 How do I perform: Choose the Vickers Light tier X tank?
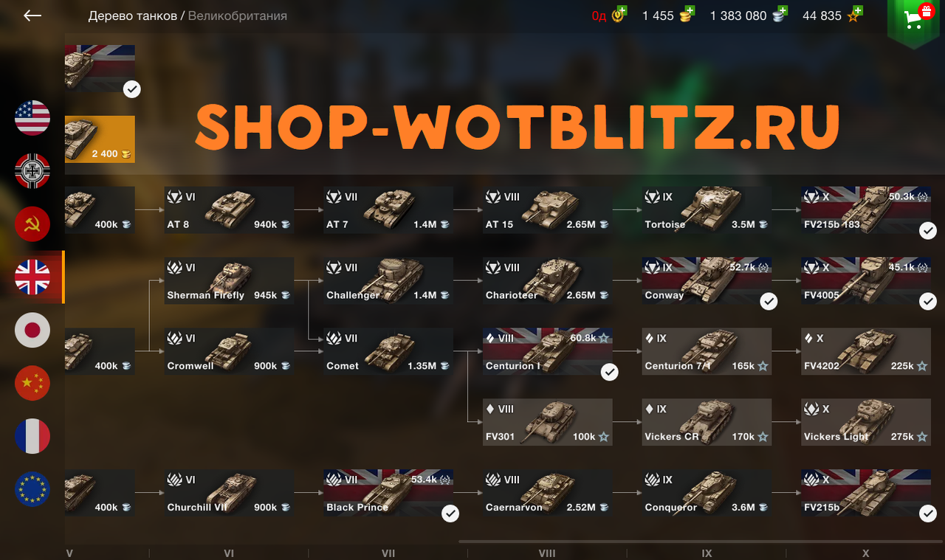pos(866,423)
